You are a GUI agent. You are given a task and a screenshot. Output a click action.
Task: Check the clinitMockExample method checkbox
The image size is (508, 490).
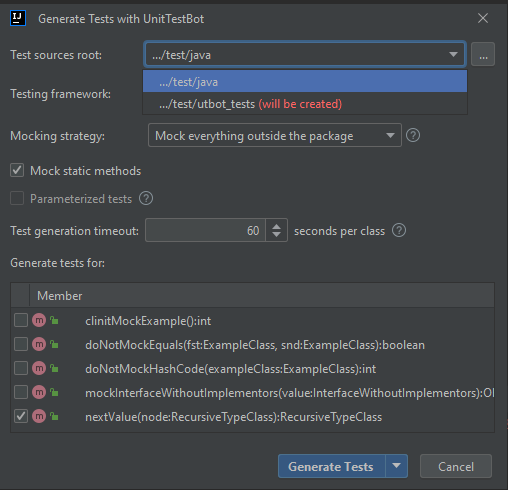pos(21,320)
